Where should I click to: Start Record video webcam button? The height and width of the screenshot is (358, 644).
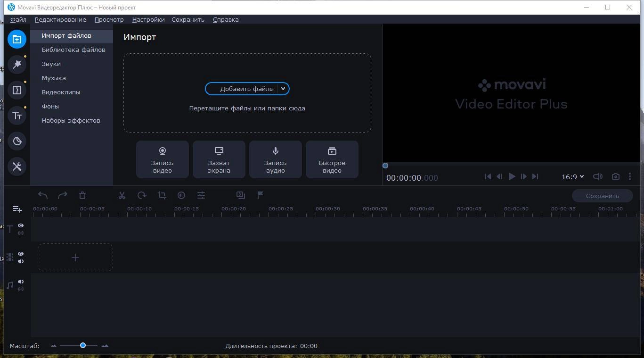pos(163,159)
